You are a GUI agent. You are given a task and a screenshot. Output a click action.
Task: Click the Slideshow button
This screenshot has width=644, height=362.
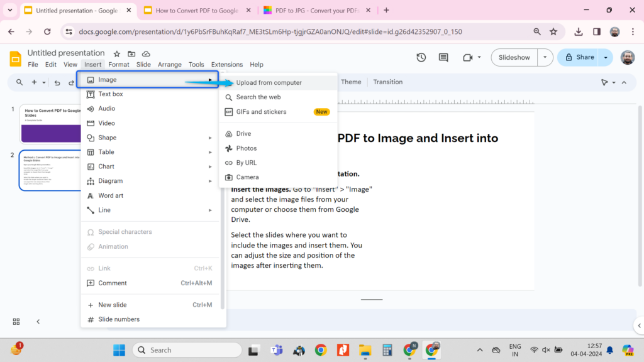pos(514,57)
